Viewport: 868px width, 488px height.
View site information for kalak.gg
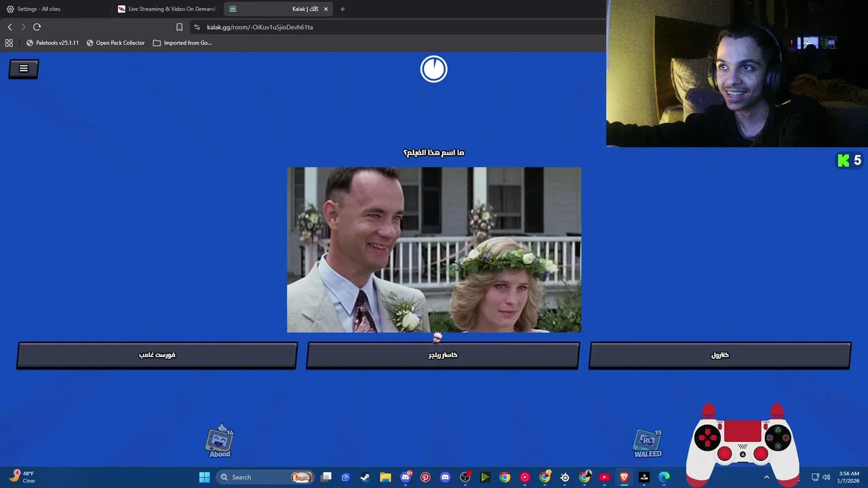point(197,27)
